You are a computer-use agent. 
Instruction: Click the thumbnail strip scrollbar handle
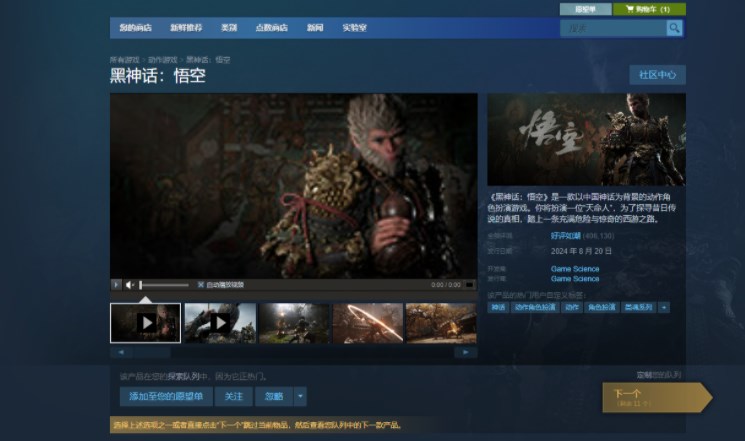152,352
